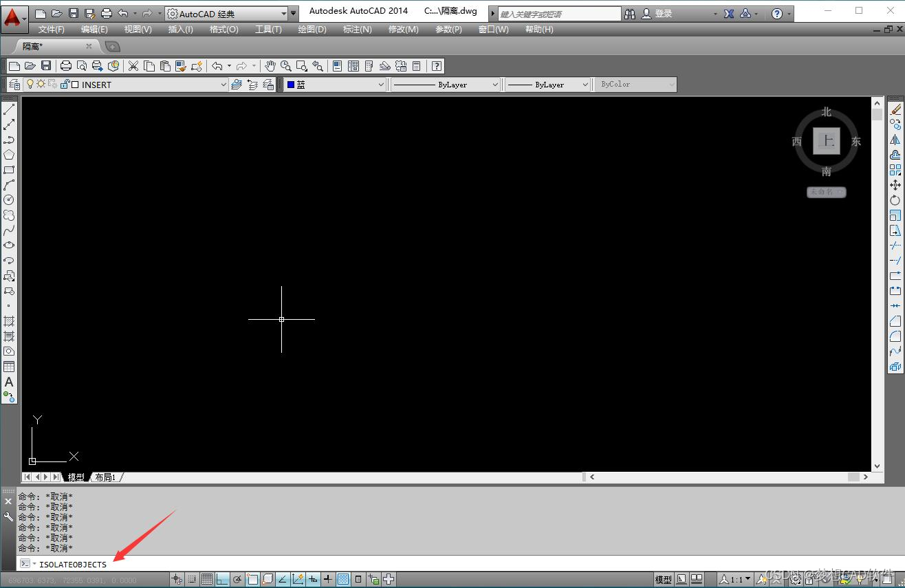
Task: Choose the Offset tool
Action: [895, 155]
